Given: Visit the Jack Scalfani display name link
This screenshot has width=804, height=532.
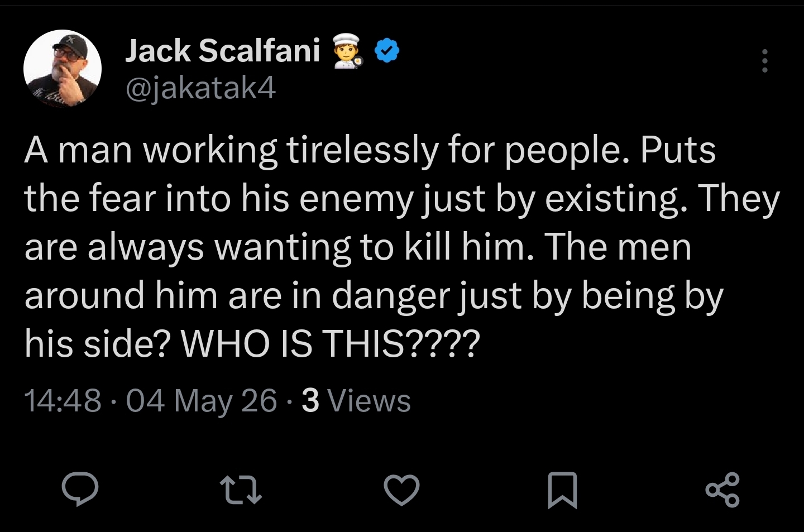Looking at the screenshot, I should (x=222, y=51).
